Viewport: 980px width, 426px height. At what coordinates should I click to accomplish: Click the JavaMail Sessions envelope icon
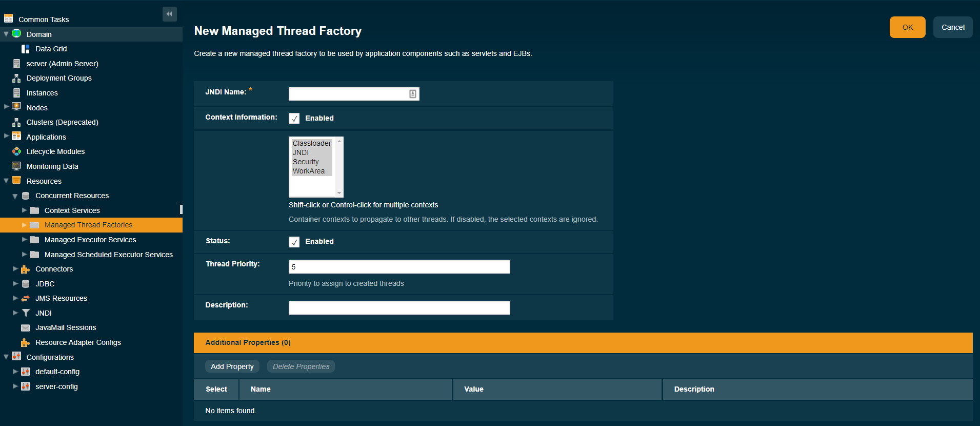coord(25,327)
